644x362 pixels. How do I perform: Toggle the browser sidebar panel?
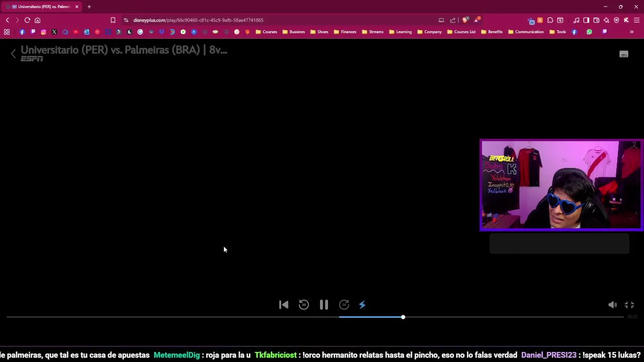(586, 20)
